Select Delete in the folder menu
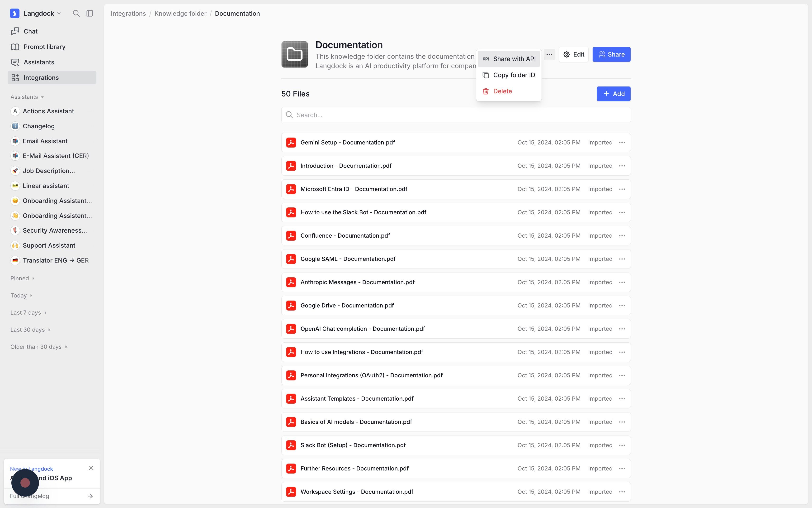The image size is (812, 508). click(x=502, y=91)
